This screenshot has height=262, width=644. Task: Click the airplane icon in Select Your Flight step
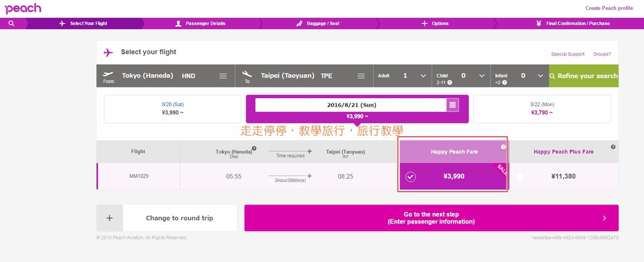62,23
